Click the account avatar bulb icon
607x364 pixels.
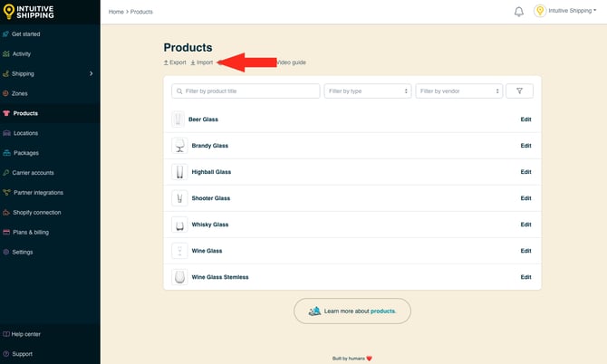coord(540,11)
